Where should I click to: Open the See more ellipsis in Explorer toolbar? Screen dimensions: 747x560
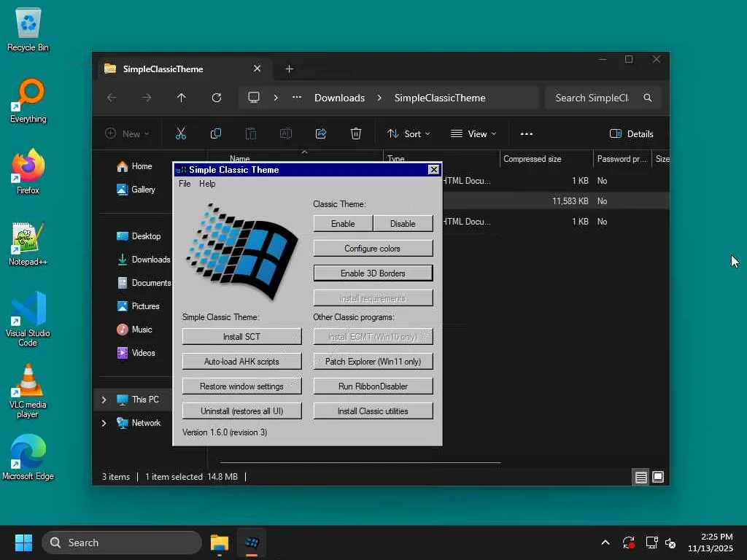tap(527, 134)
